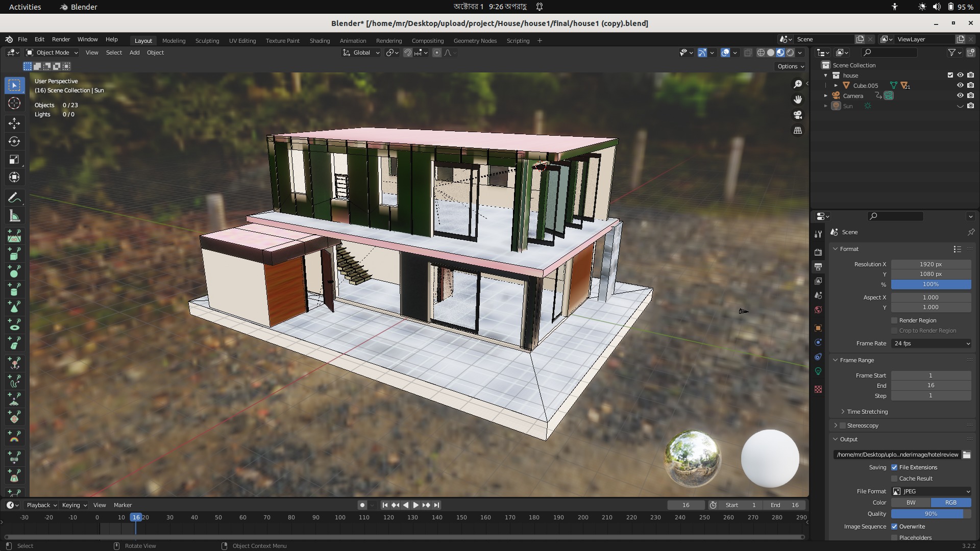Switch to solid viewport shading
980x551 pixels.
[771, 53]
